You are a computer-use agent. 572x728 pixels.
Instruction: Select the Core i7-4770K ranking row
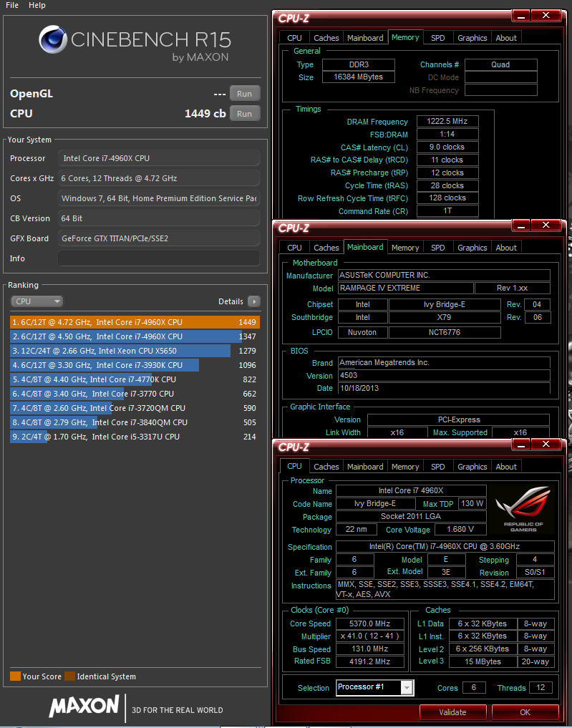pyautogui.click(x=135, y=379)
